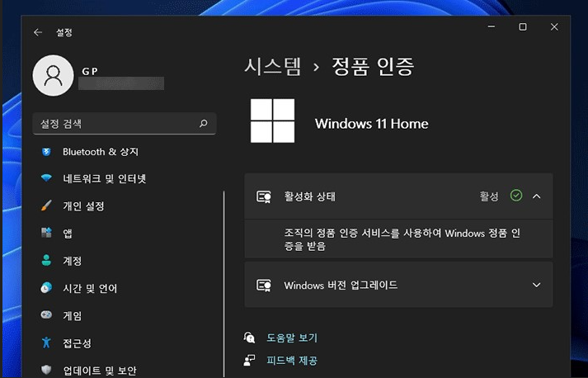
Task: Click the Windows logo
Action: point(272,120)
